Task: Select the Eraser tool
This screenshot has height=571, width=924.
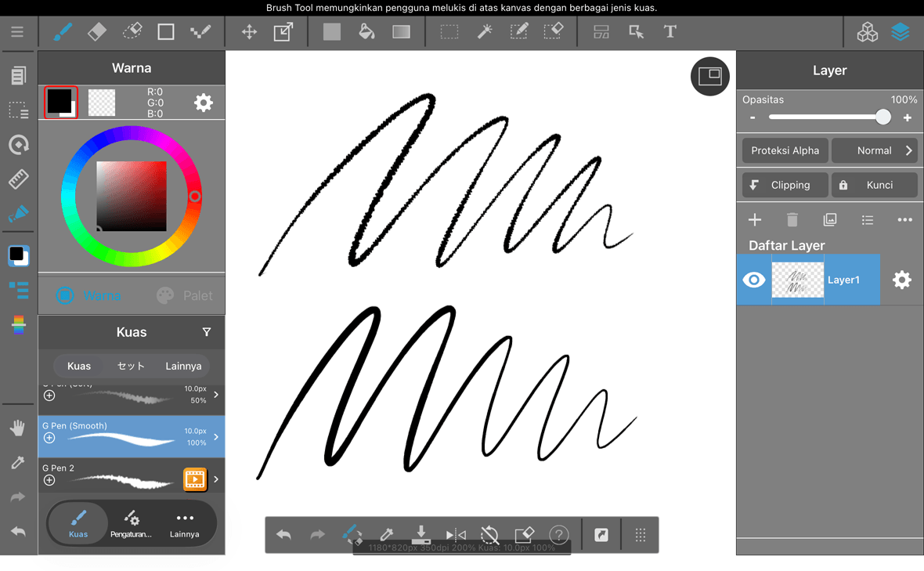Action: [x=96, y=32]
